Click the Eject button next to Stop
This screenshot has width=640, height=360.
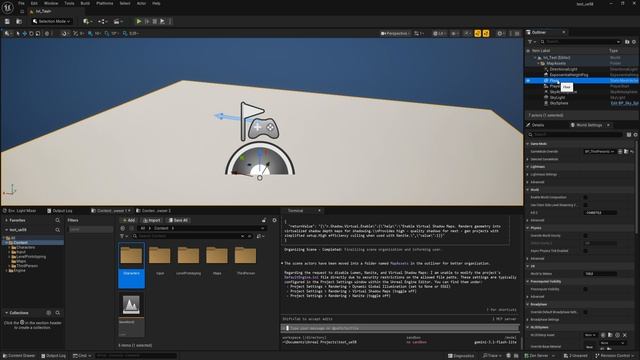point(162,21)
